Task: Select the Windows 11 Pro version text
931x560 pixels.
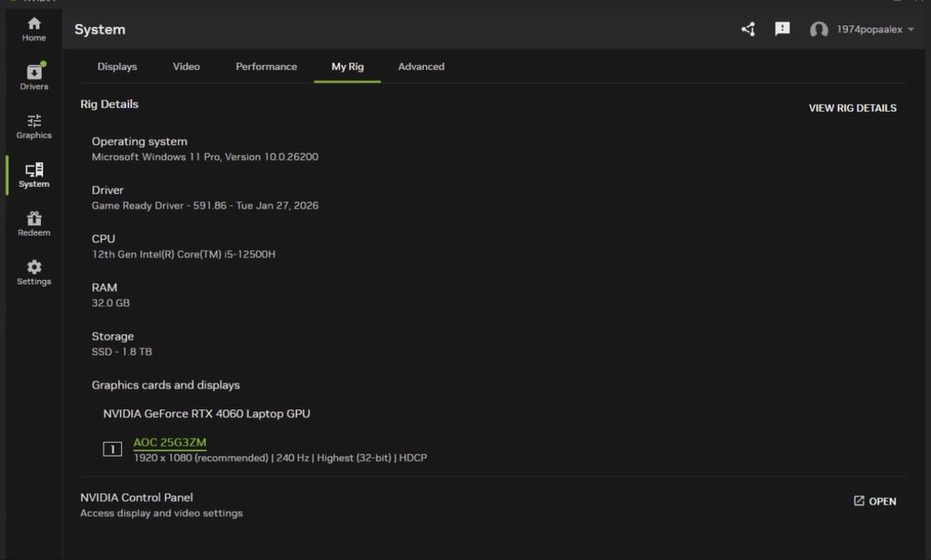Action: click(205, 156)
